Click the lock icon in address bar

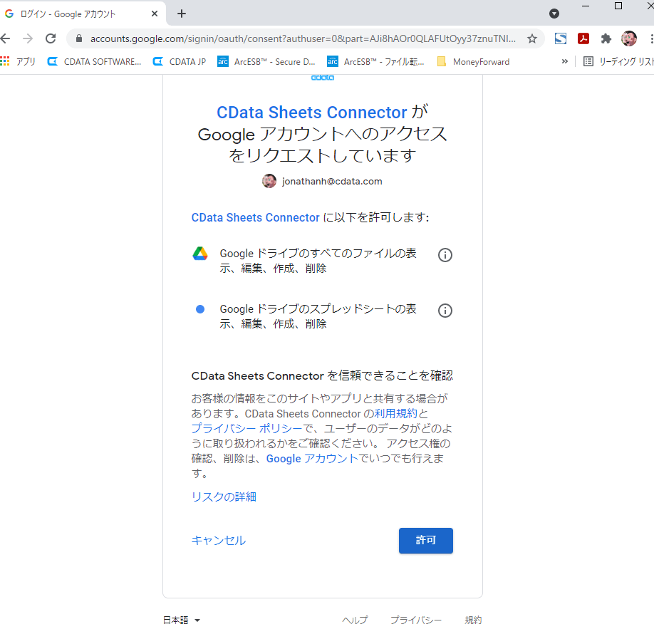pos(79,38)
